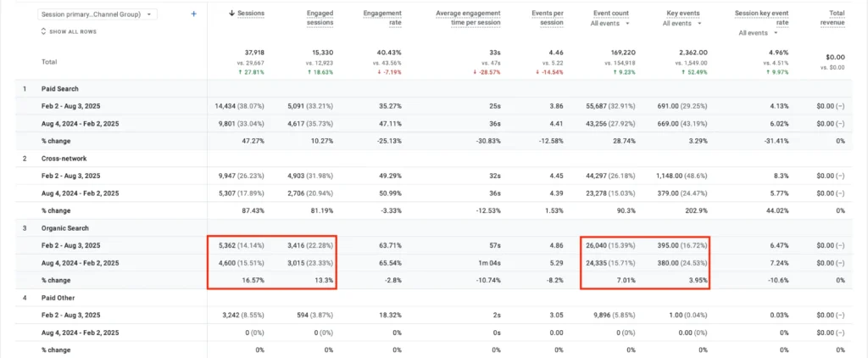Click the Show All Rows expand icon
Image resolution: width=868 pixels, height=358 pixels.
click(x=44, y=31)
